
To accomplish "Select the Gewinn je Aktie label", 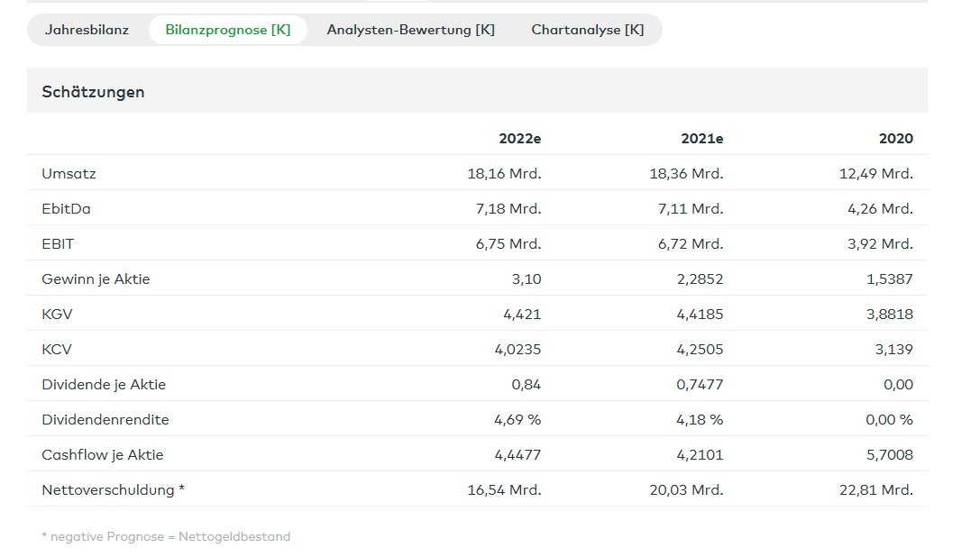I will click(96, 279).
